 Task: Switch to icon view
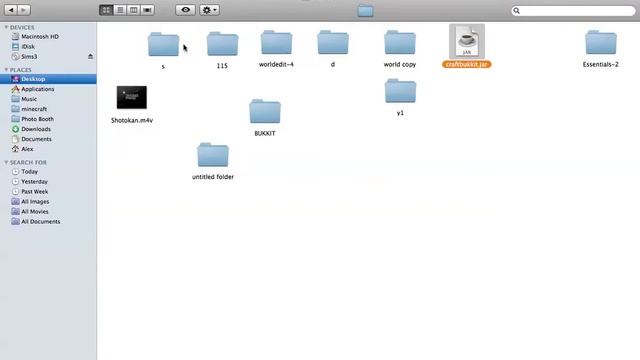pyautogui.click(x=106, y=10)
